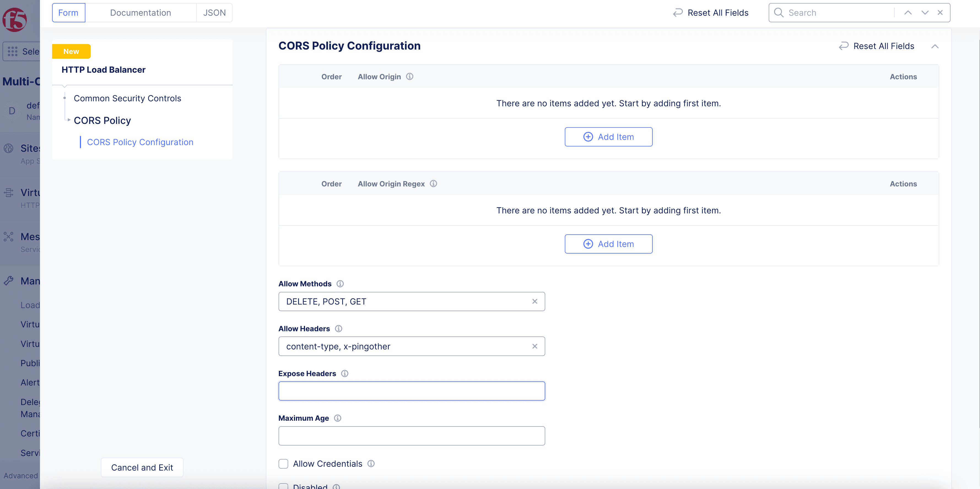Click the Cancel and Exit button
Screen dimensions: 980x489
[142, 467]
